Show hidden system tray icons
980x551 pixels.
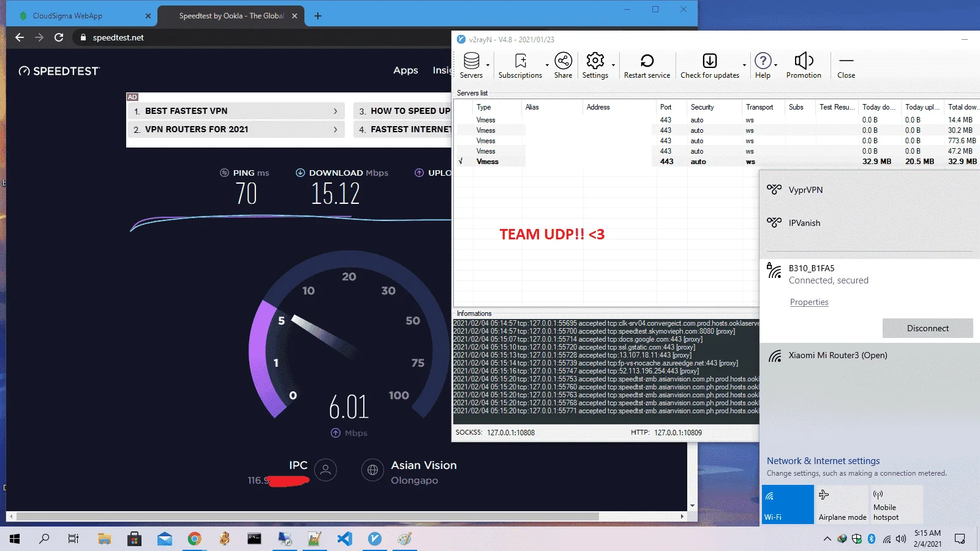(x=827, y=539)
